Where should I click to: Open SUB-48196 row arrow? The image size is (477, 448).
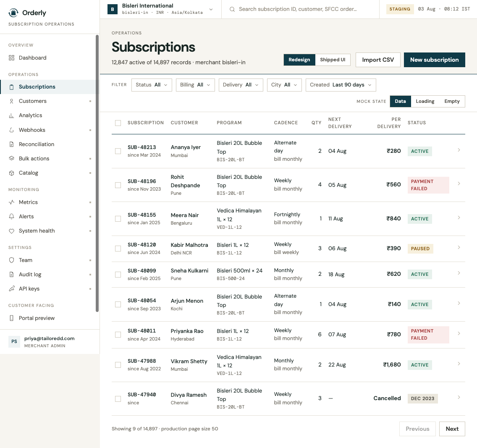coord(459,184)
